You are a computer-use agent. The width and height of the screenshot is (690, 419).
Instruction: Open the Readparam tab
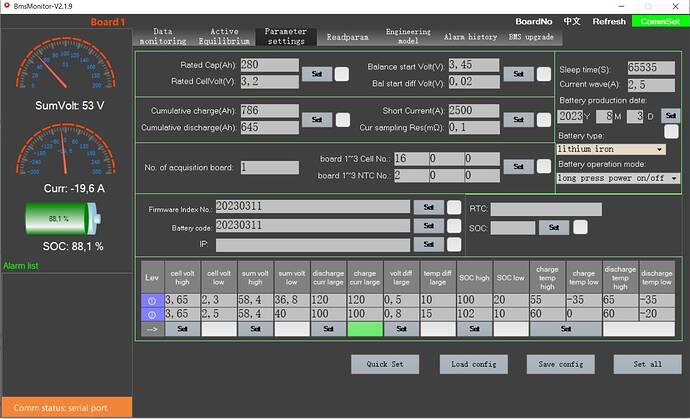(x=347, y=37)
